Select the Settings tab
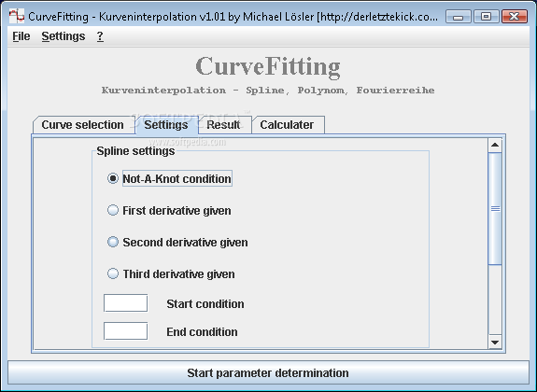This screenshot has width=537, height=392. tap(166, 125)
